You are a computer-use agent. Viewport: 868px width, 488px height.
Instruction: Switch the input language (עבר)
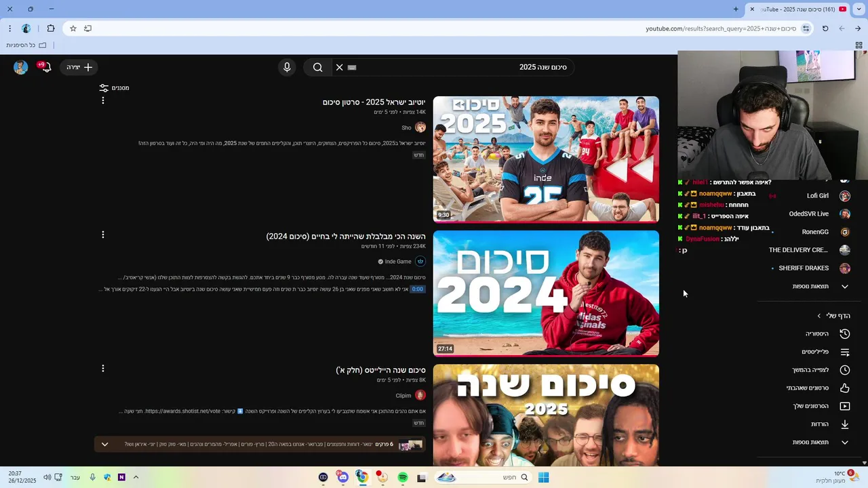(75, 477)
